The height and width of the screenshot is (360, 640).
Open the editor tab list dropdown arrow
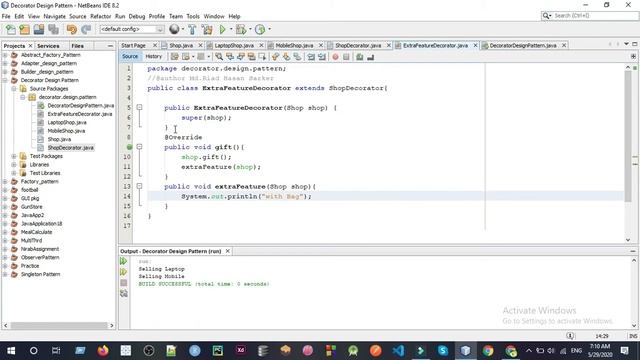point(626,44)
